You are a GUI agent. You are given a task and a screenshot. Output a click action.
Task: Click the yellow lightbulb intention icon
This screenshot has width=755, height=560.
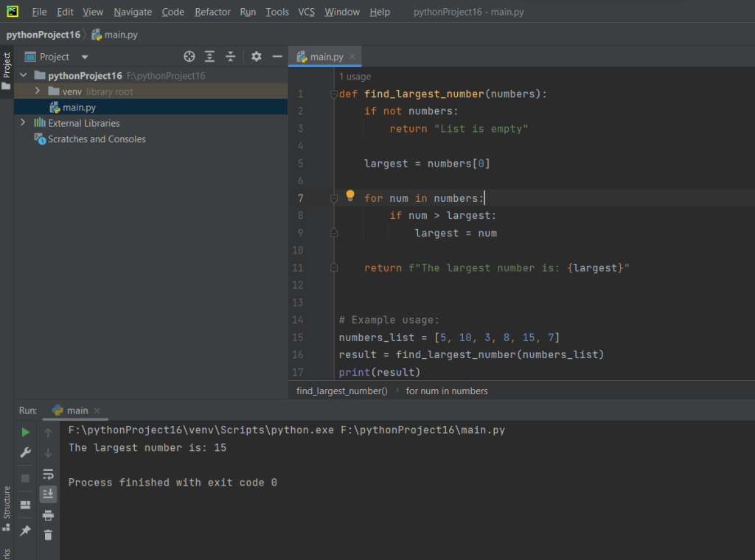click(350, 196)
